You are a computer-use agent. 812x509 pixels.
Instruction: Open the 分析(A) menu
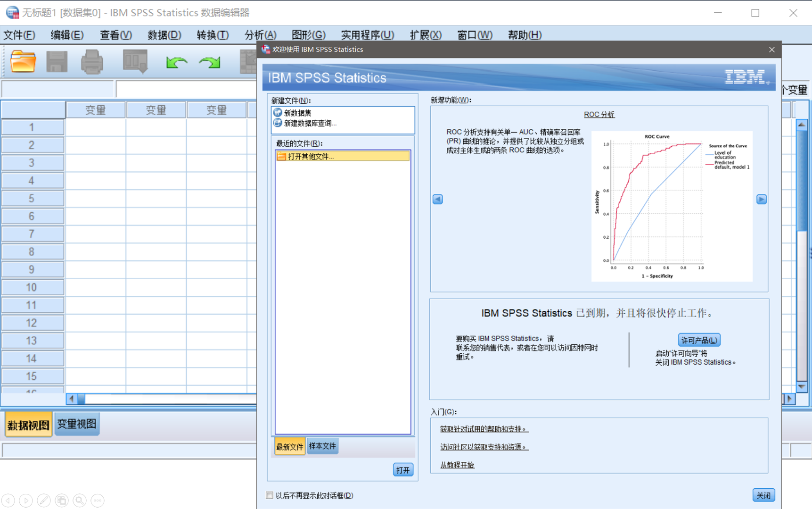tap(261, 35)
